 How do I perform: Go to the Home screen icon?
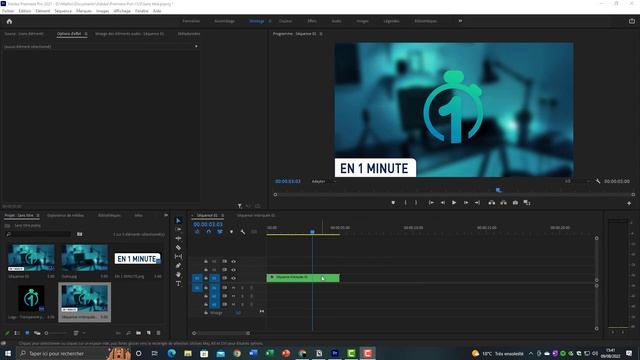pos(9,21)
